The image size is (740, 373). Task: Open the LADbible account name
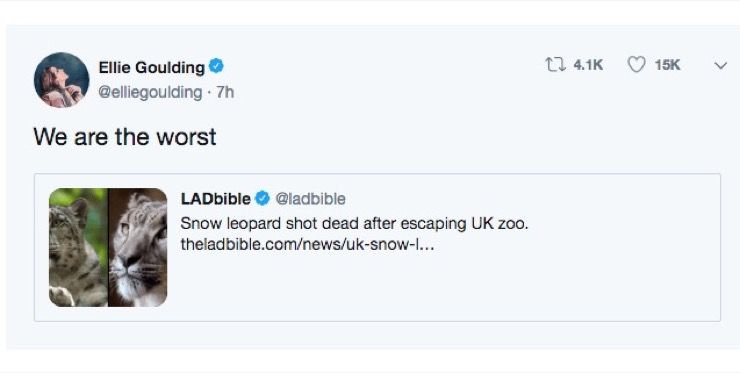coord(216,199)
